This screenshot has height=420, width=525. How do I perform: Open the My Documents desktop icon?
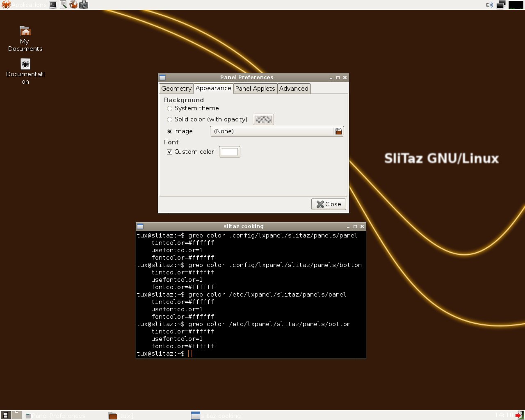click(25, 31)
